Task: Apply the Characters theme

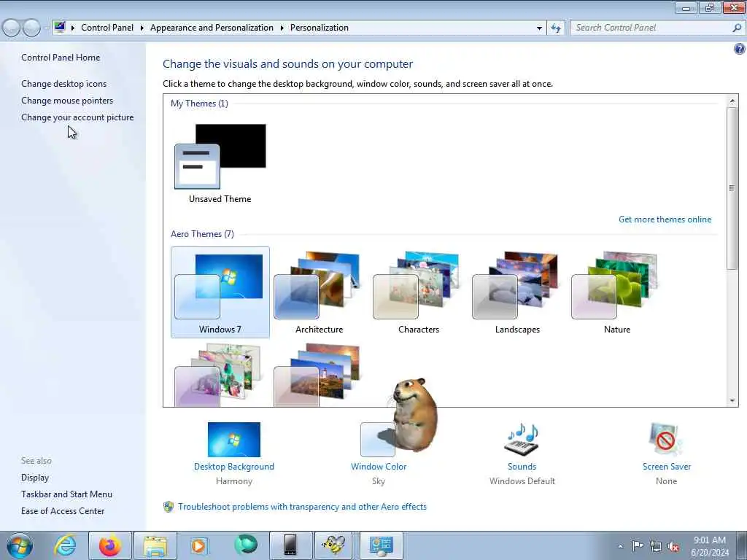Action: (418, 292)
